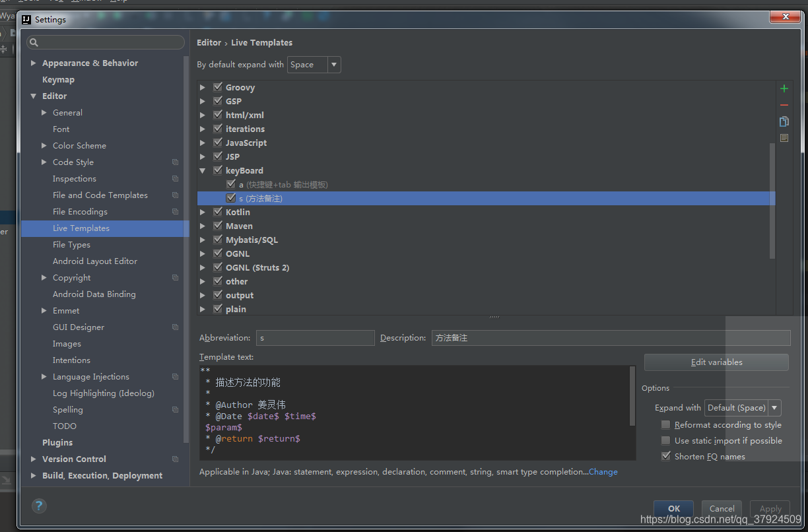The image size is (808, 532).
Task: Select the OGNL (Struts 2) template group
Action: (x=257, y=267)
